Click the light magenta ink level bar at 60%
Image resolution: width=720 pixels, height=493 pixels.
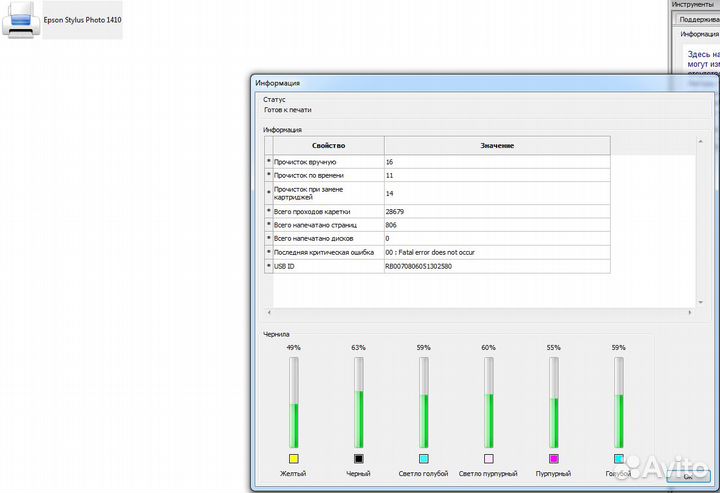tap(489, 403)
